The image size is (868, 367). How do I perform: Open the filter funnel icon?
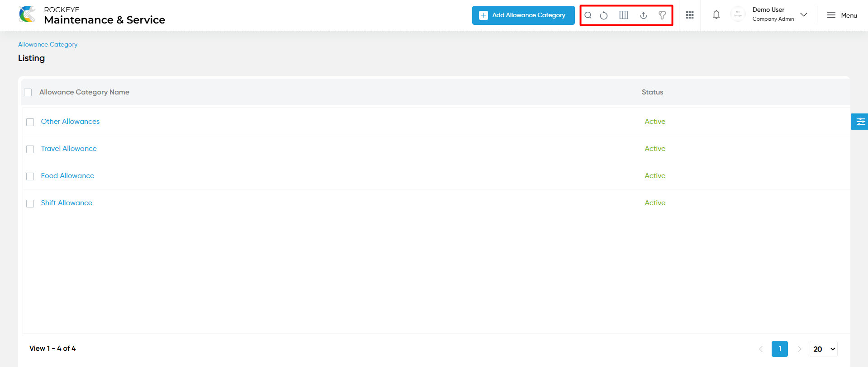pos(662,15)
